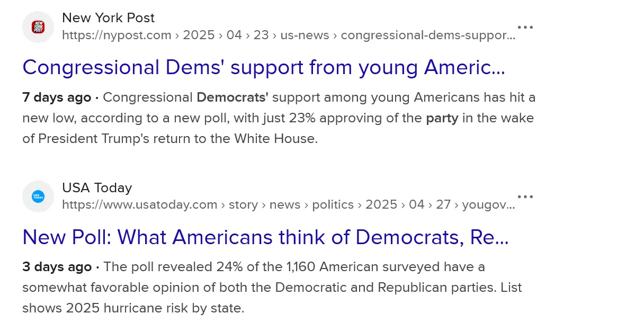The image size is (644, 331).
Task: Click the New York Post site name
Action: click(x=108, y=18)
